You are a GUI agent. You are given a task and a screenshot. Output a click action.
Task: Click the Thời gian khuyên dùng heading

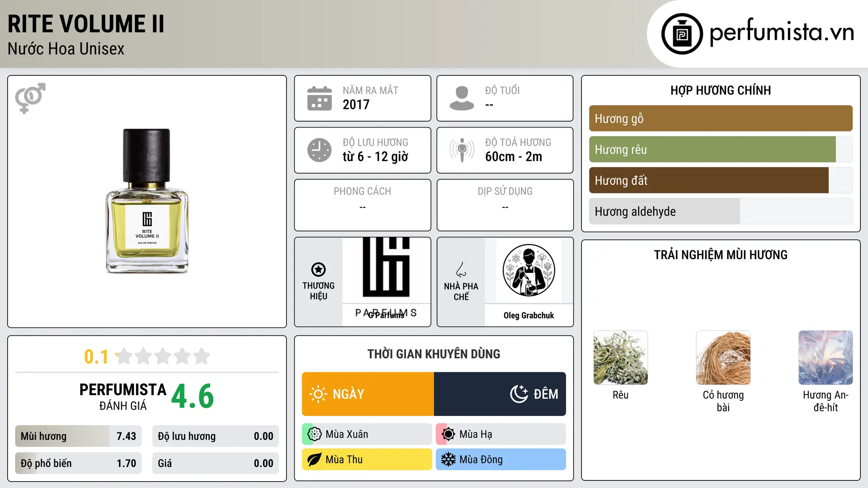click(434, 354)
